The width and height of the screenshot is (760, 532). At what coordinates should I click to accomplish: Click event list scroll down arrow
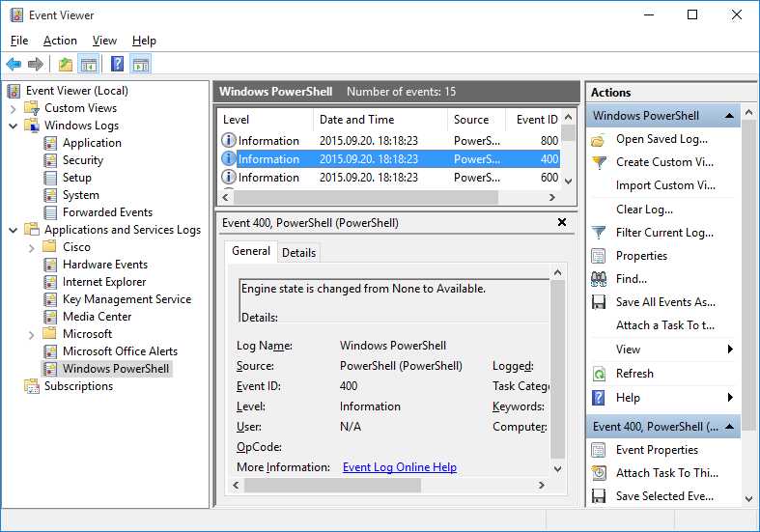pos(569,182)
